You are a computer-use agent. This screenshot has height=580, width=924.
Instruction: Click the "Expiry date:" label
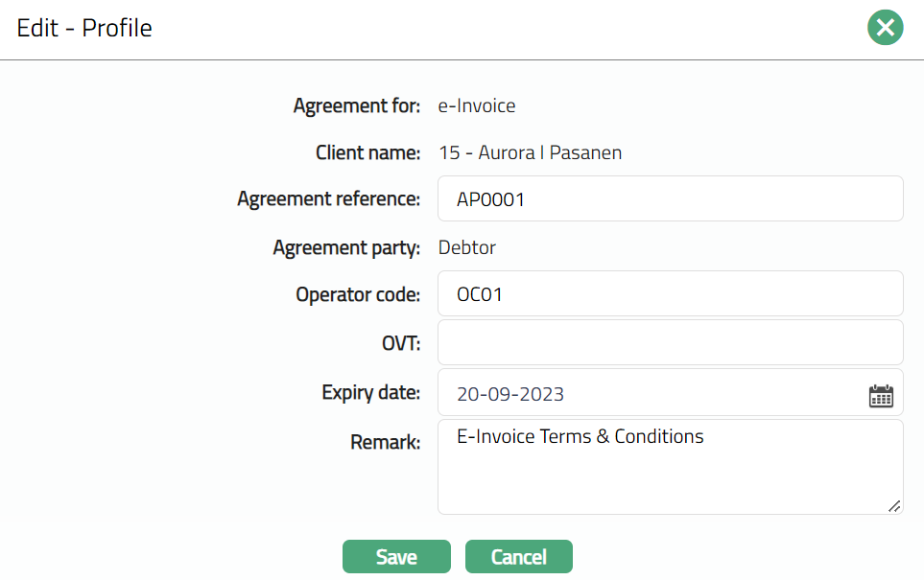tap(370, 392)
